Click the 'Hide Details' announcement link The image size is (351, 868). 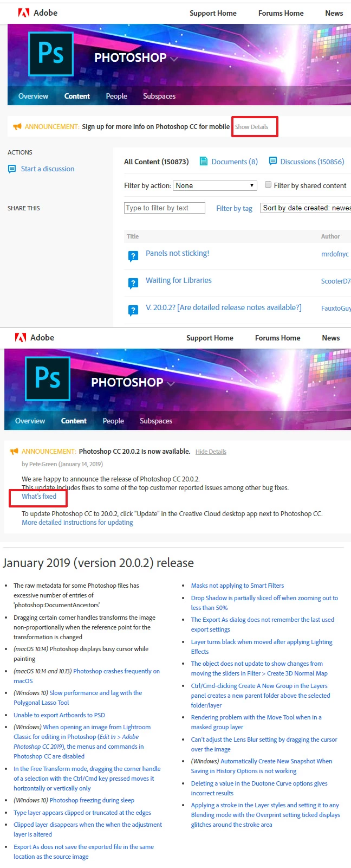(x=211, y=452)
